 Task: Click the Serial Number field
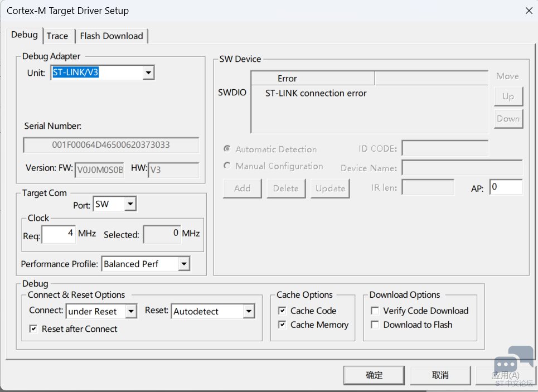(x=111, y=145)
